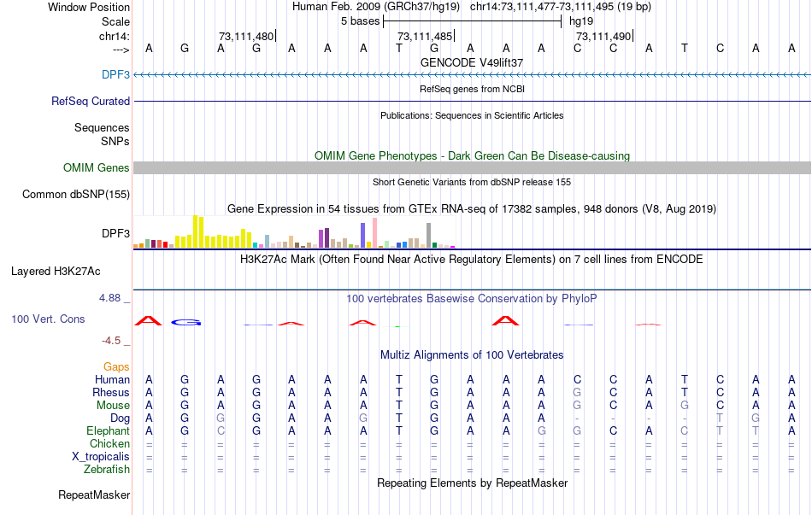Click the Zebrafish alignment row label
The width and height of the screenshot is (812, 515).
[x=107, y=470]
